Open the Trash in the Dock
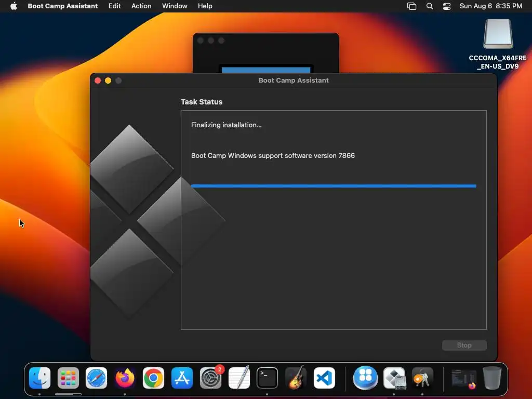This screenshot has width=532, height=399. [x=492, y=378]
